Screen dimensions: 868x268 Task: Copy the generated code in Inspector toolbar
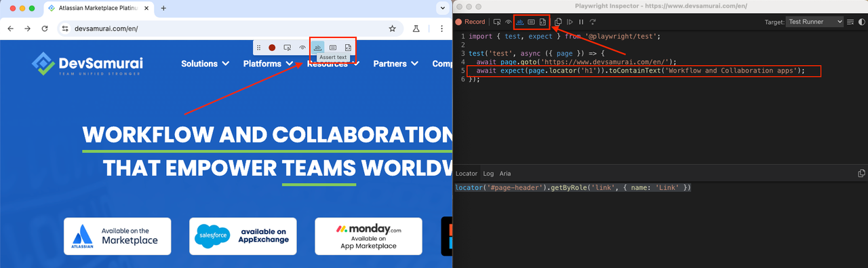coord(558,22)
